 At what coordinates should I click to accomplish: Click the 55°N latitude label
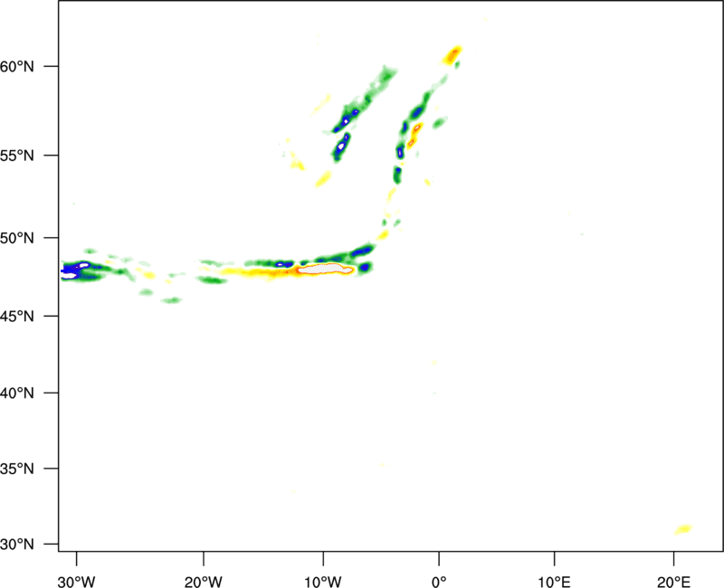point(17,156)
